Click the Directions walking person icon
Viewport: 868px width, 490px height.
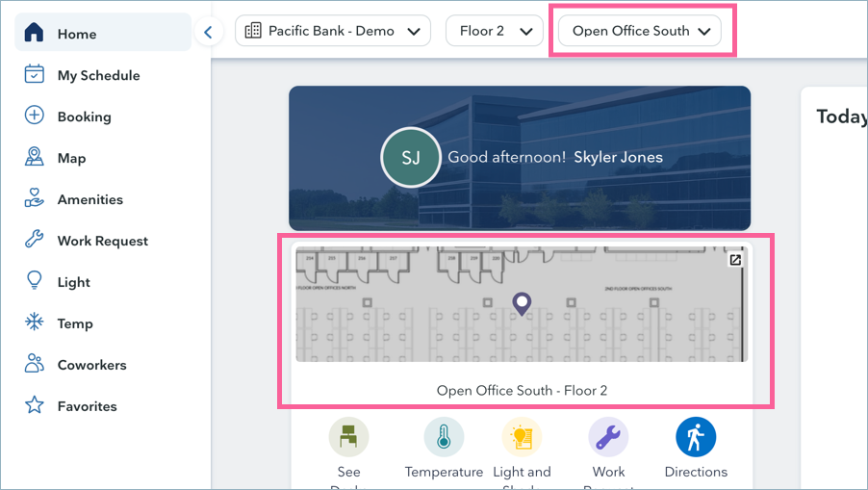pyautogui.click(x=696, y=437)
